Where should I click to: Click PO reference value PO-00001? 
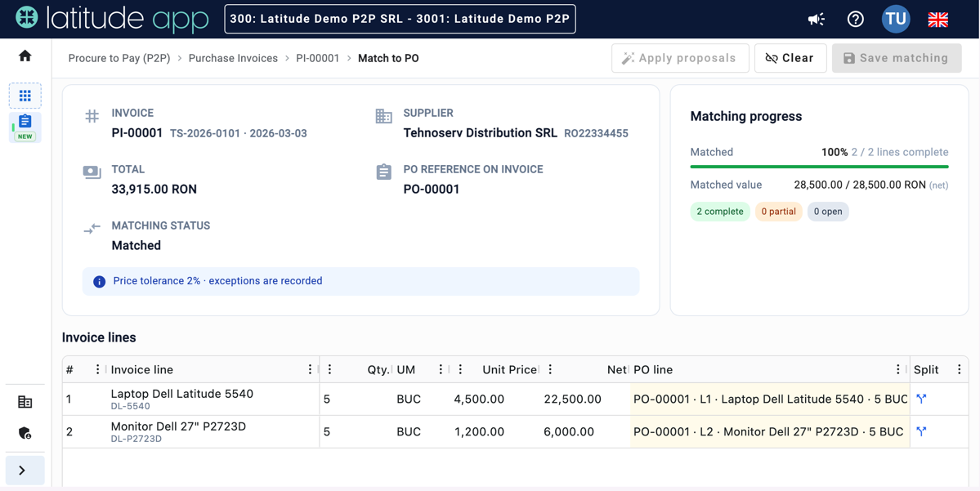click(x=432, y=190)
